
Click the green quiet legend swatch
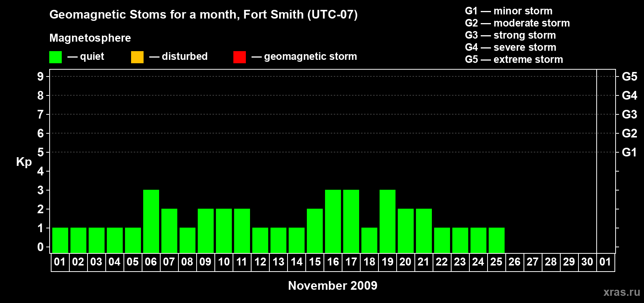click(55, 57)
